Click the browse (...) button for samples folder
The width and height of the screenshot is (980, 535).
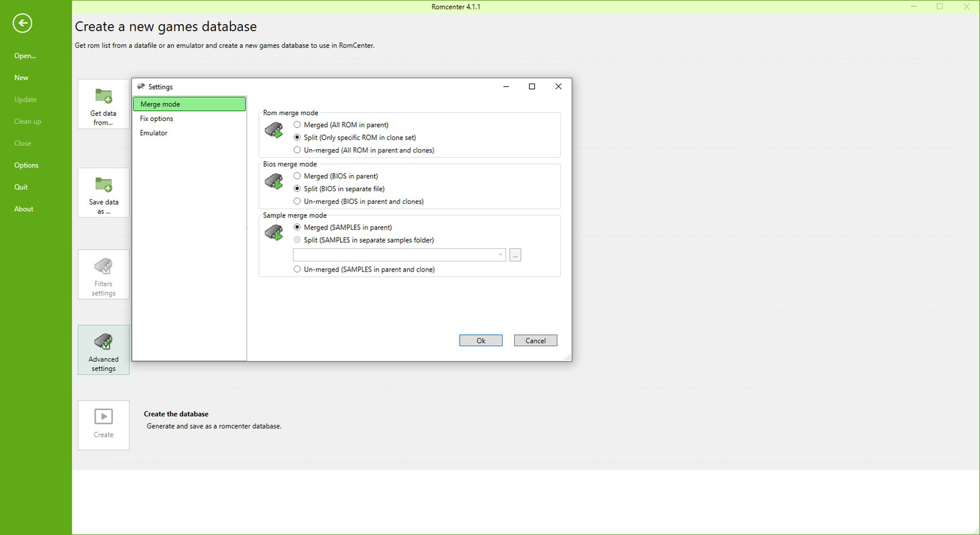[x=515, y=255]
